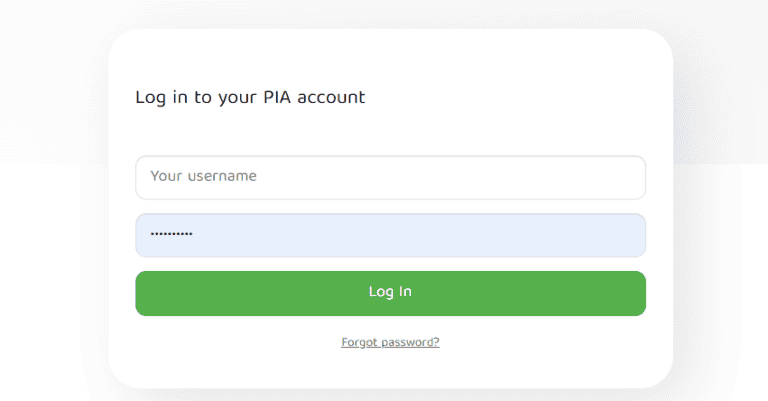Click the "Your username" input field
Viewport: 768px width, 401px height.
(390, 177)
